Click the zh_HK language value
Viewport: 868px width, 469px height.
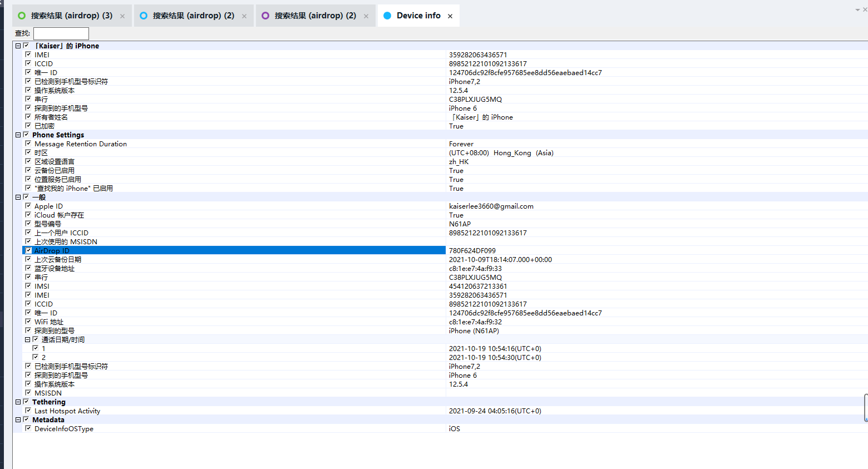[x=459, y=161]
